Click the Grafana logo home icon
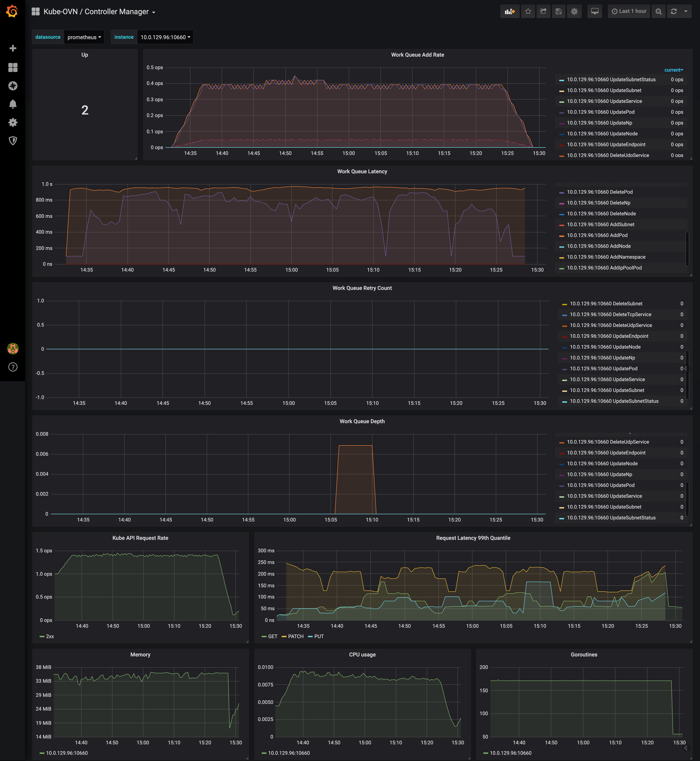700x761 pixels. (12, 11)
